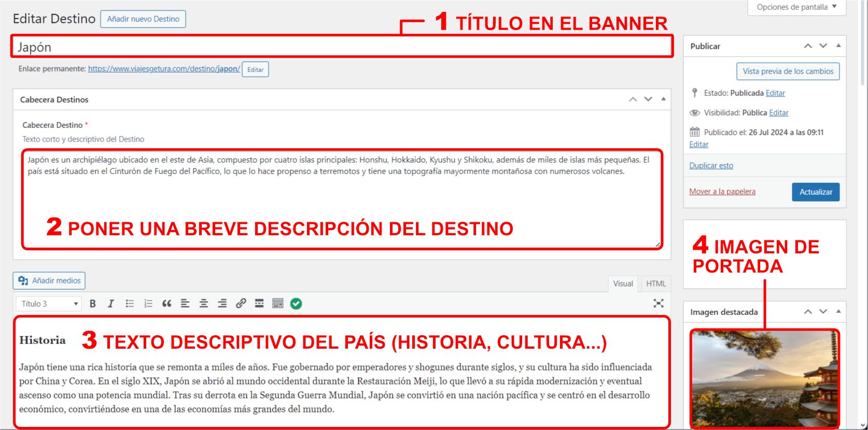
Task: Insert the Read More tag
Action: (259, 304)
